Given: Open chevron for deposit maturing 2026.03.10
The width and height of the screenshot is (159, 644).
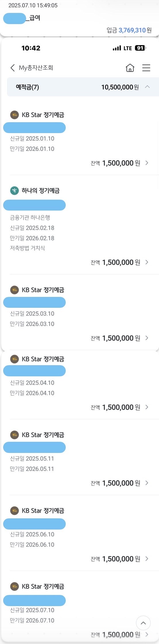Looking at the screenshot, I should pyautogui.click(x=147, y=338).
